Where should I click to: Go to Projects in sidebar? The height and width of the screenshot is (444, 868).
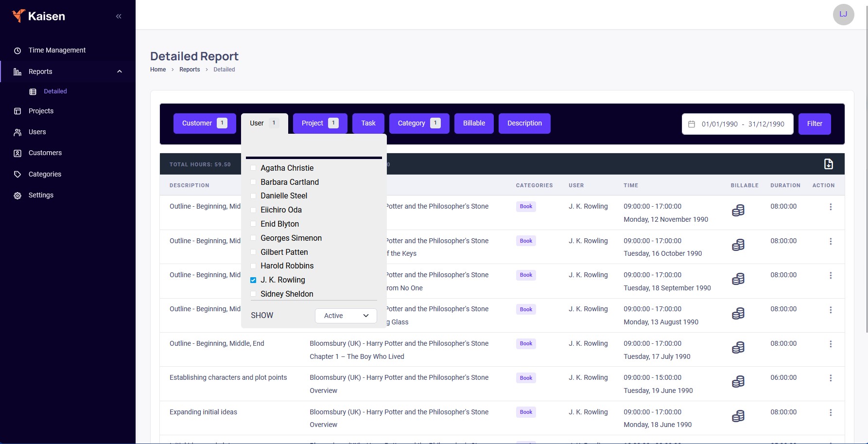41,111
